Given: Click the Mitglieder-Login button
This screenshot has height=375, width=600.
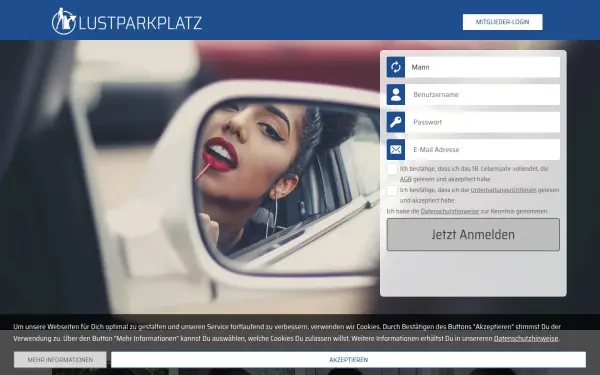Looking at the screenshot, I should coord(502,22).
